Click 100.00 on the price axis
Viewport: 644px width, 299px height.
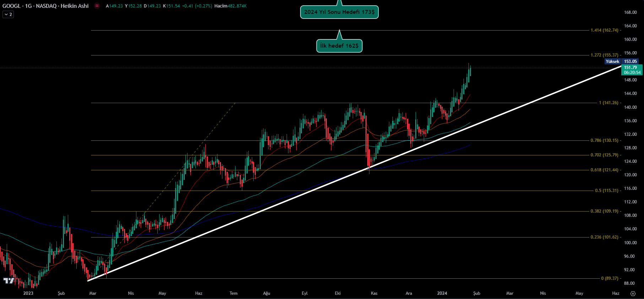[x=631, y=243]
